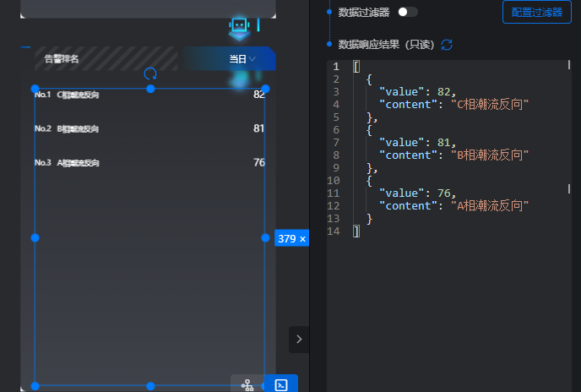Click the 379 × size label
The image size is (581, 392).
(x=291, y=239)
